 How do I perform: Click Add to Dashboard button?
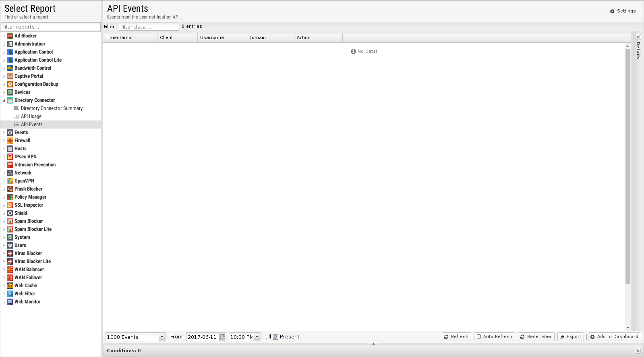click(x=614, y=336)
